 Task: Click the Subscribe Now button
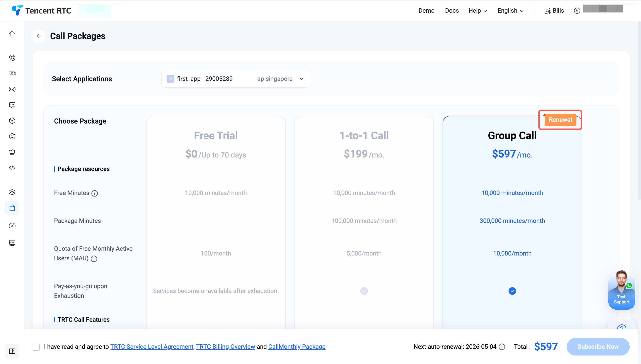tap(598, 347)
